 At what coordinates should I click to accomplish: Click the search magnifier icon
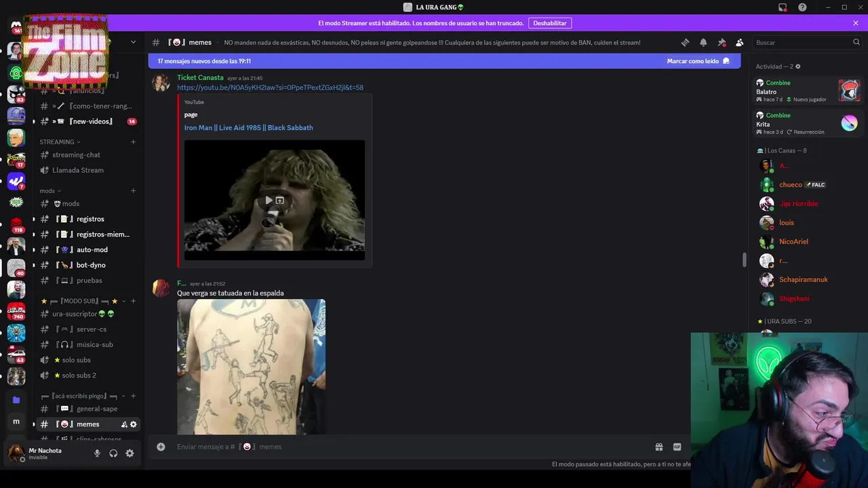(856, 42)
